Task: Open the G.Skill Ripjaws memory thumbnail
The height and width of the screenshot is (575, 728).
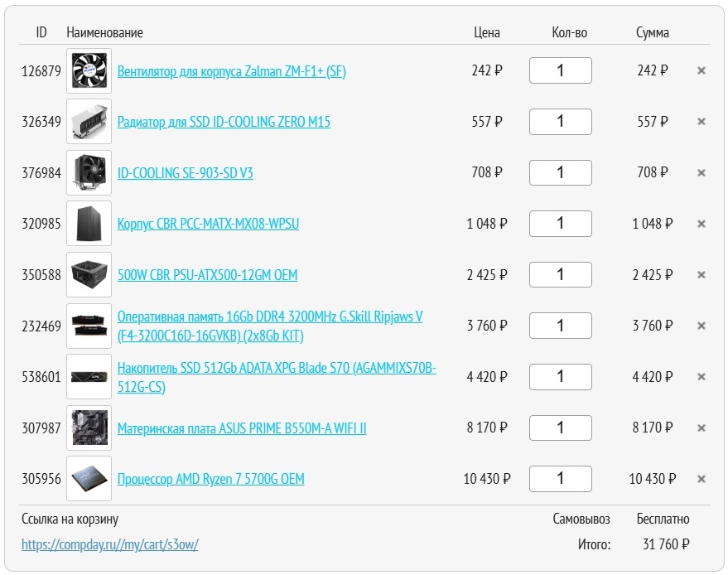Action: 89,326
